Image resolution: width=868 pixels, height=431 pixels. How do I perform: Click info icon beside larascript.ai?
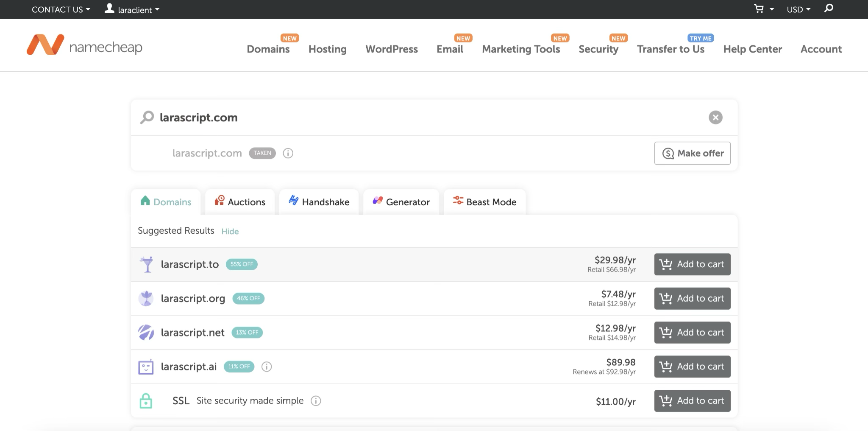pyautogui.click(x=266, y=367)
